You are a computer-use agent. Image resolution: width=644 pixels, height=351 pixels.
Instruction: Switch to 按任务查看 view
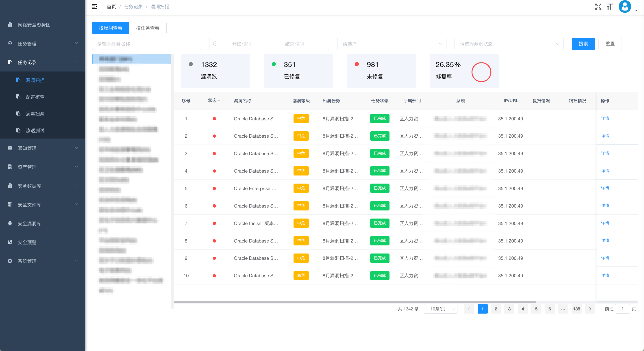pyautogui.click(x=148, y=28)
